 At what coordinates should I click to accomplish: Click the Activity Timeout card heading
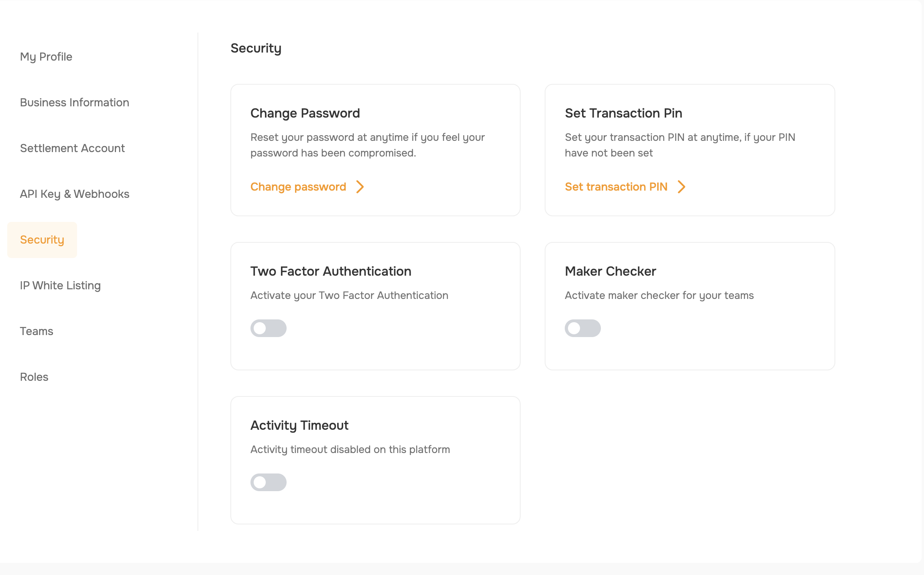click(299, 425)
